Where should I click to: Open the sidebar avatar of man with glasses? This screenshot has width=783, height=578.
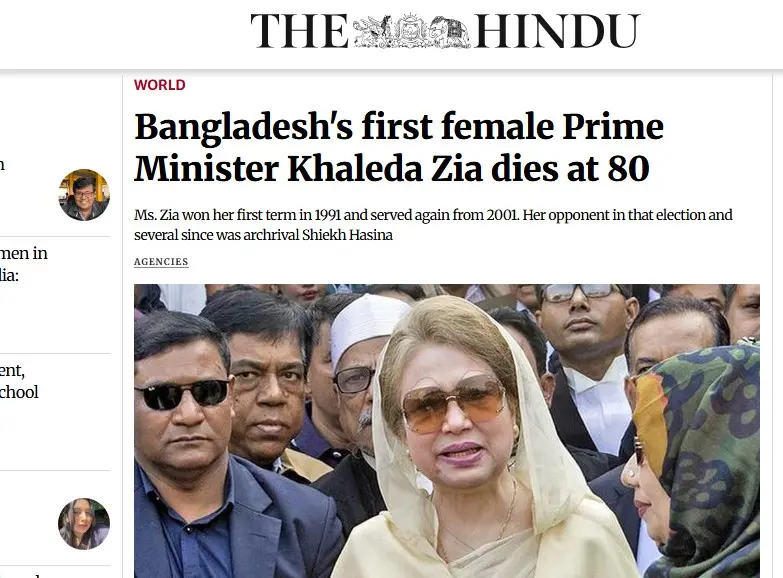click(83, 194)
